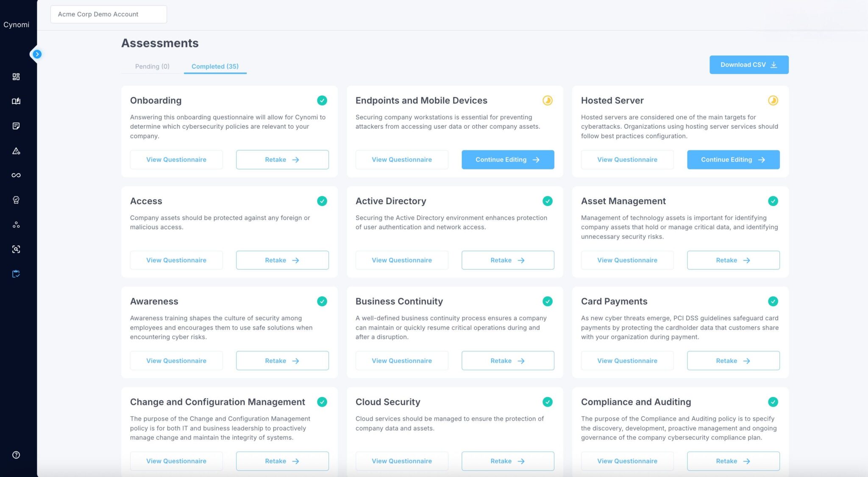Click the risk alert triangle icon in sidebar

coord(16,151)
